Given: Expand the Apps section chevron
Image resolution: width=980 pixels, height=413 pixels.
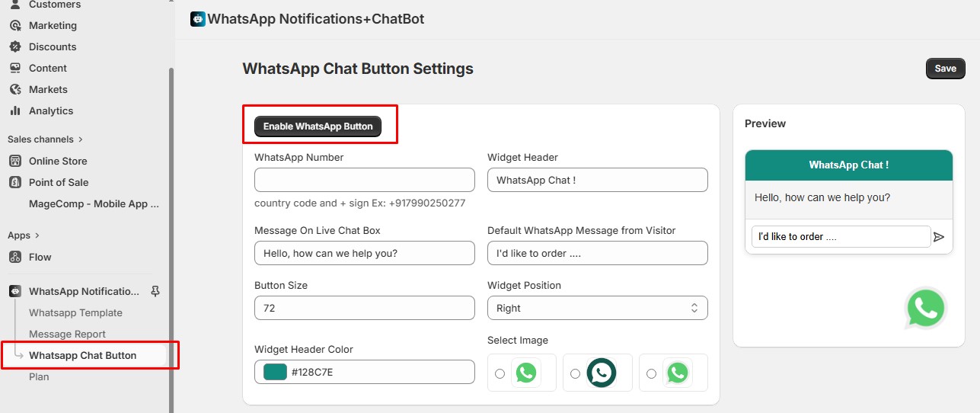Looking at the screenshot, I should (37, 235).
